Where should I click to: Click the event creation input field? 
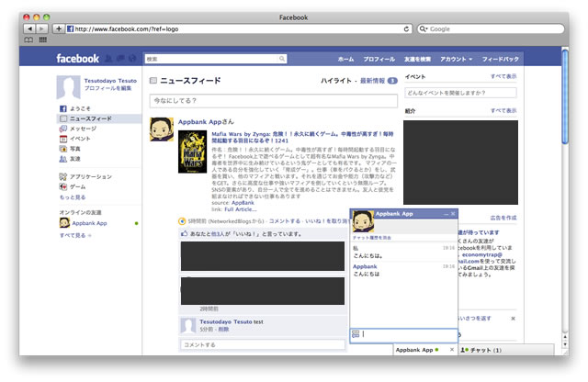point(460,93)
